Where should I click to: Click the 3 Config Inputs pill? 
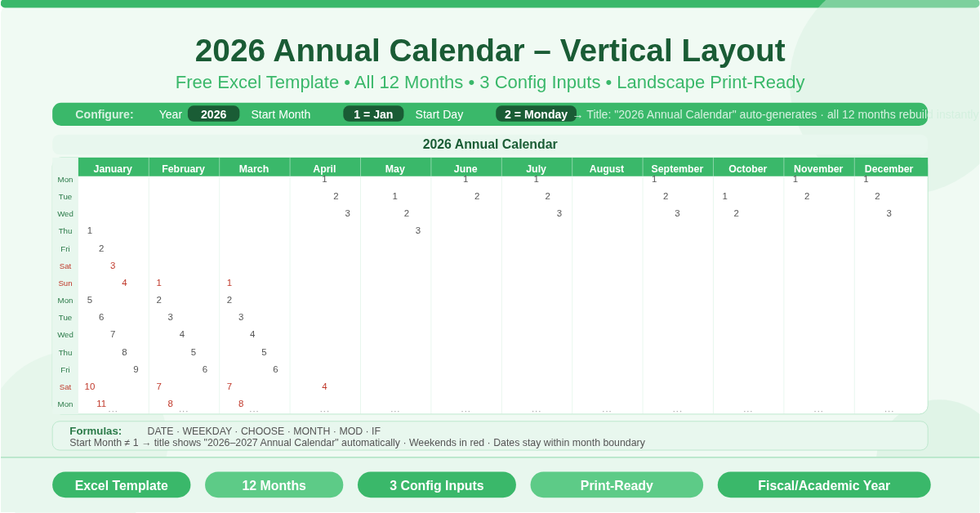click(437, 484)
